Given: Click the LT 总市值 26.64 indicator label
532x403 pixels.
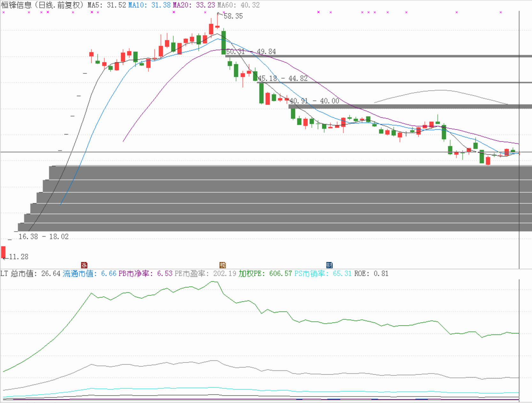Looking at the screenshot, I should 30,274.
